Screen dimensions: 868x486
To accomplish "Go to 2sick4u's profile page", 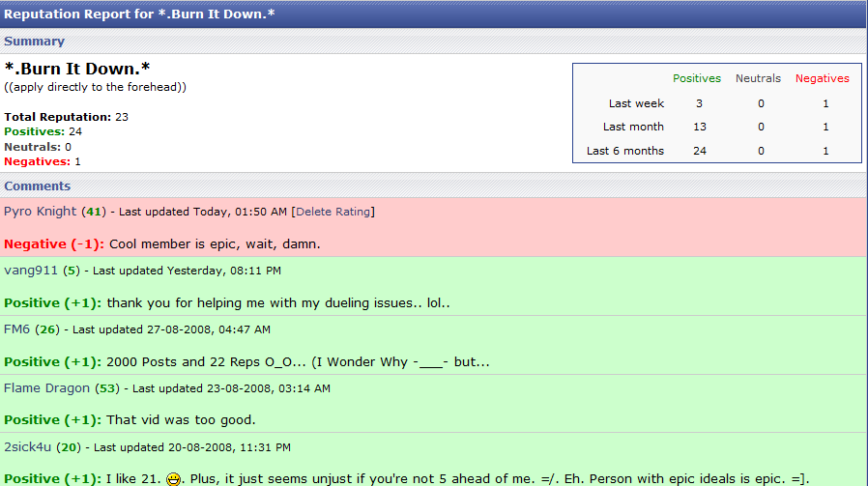I will pos(28,447).
